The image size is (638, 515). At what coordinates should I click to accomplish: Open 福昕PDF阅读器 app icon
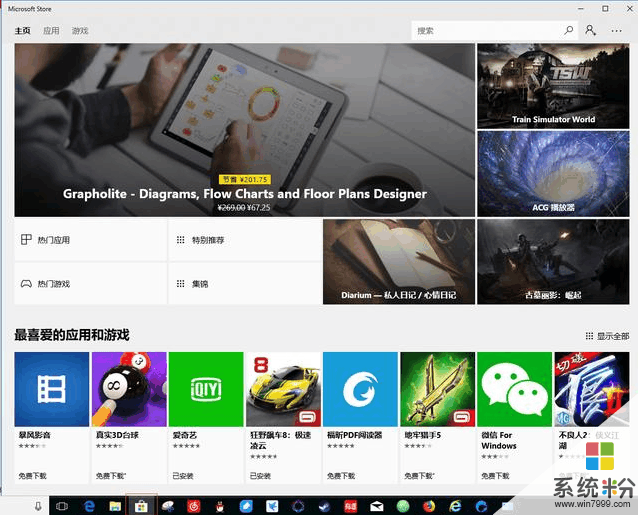point(360,389)
